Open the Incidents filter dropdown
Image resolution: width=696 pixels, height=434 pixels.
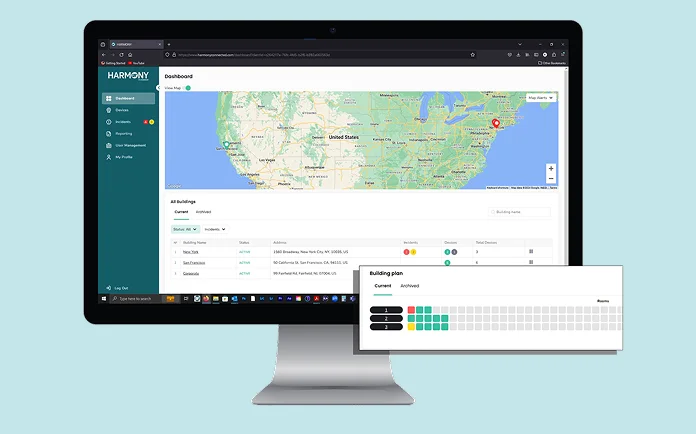(x=215, y=229)
